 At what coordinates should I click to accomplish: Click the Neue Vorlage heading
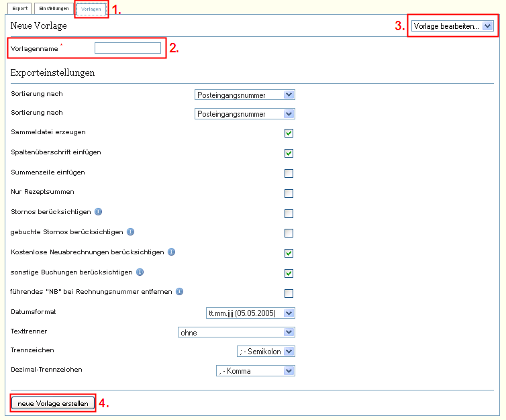coord(39,25)
